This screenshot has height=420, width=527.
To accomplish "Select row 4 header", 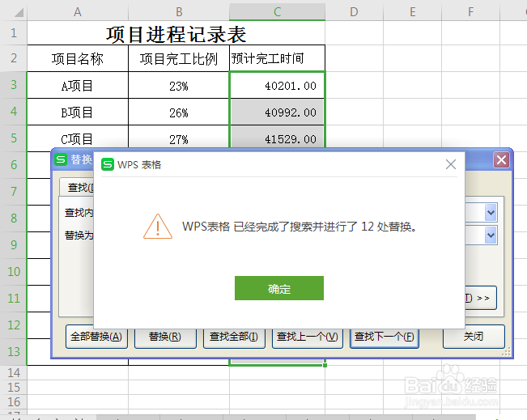I will click(14, 112).
